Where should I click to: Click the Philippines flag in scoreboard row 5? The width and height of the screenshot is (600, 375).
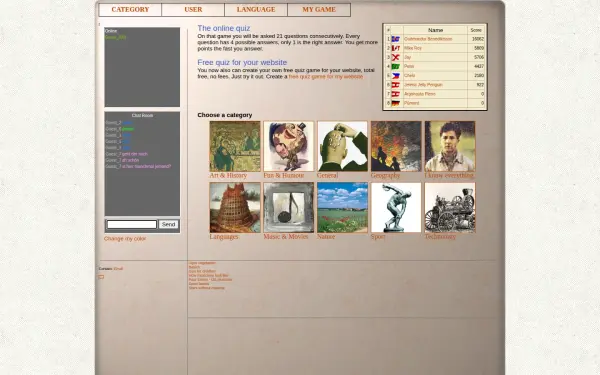[x=396, y=76]
